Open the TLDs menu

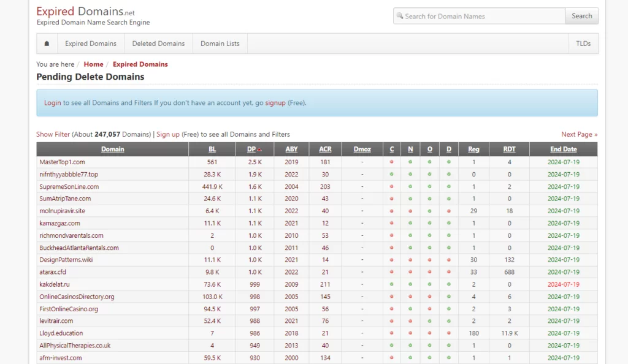click(583, 44)
